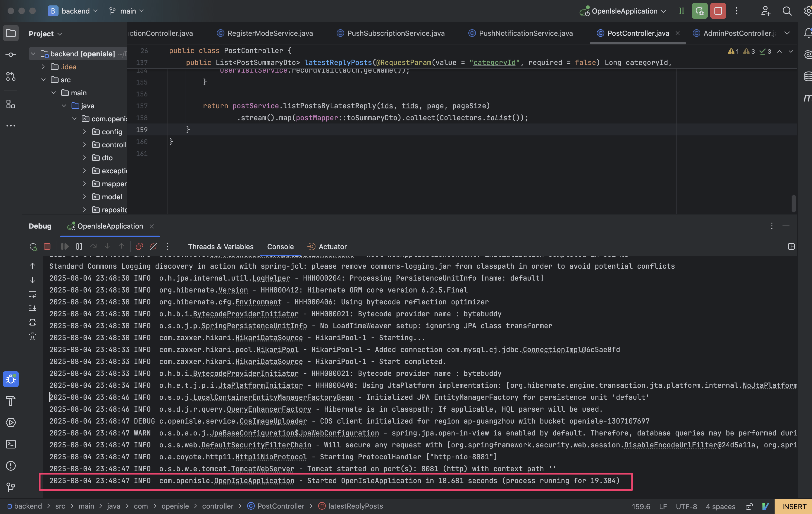
Task: Expand the mapper package
Action: point(84,184)
